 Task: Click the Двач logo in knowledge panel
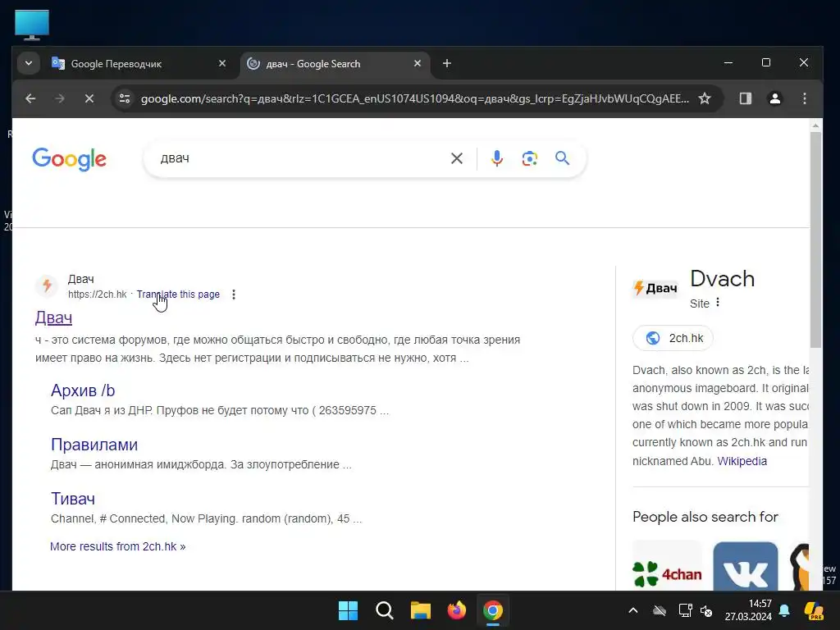click(655, 288)
